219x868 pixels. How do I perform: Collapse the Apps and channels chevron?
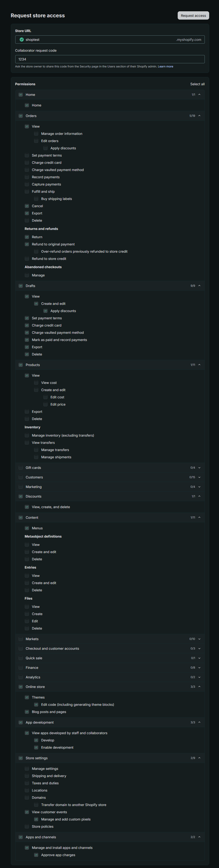coord(199,837)
